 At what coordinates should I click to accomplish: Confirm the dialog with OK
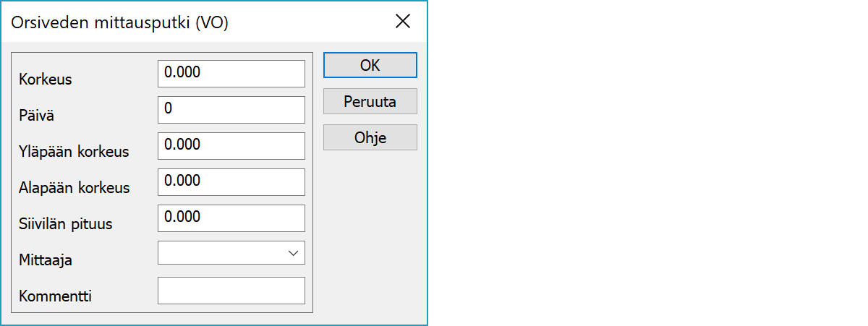pos(370,65)
